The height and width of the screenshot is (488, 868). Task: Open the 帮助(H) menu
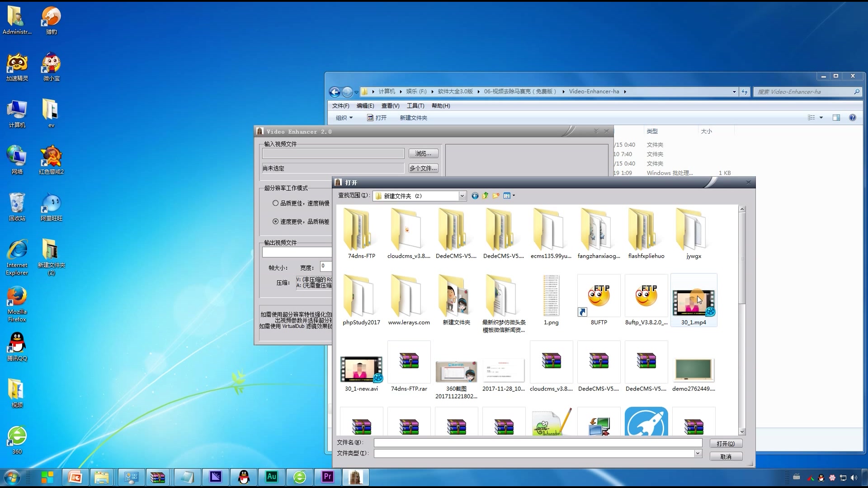(441, 106)
